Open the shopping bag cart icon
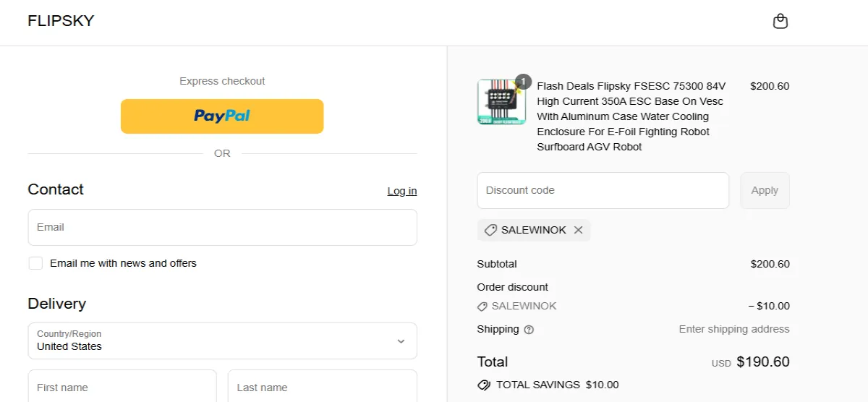This screenshot has height=402, width=868. click(780, 21)
